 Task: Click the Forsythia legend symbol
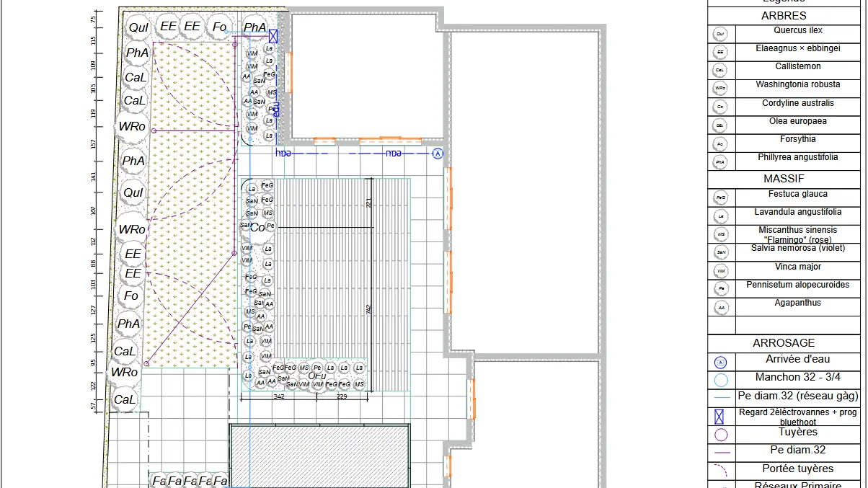[x=720, y=143]
